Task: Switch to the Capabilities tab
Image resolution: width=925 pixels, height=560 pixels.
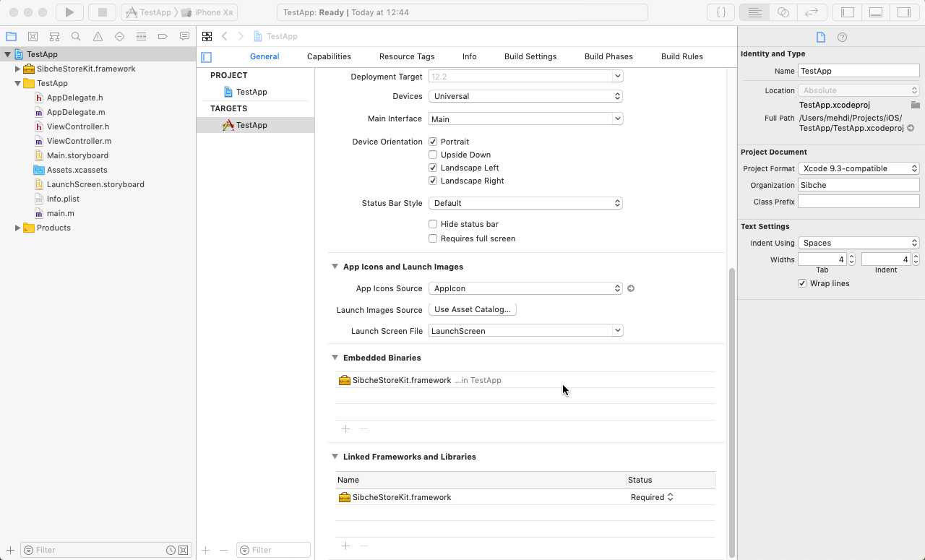Action: [329, 56]
